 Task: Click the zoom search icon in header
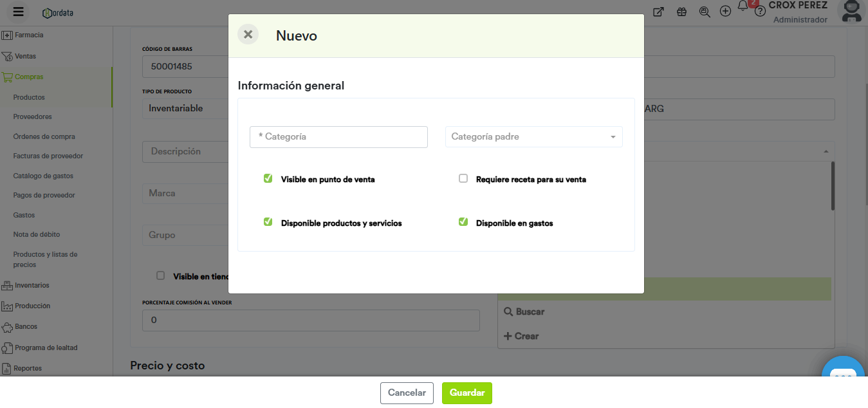[704, 12]
